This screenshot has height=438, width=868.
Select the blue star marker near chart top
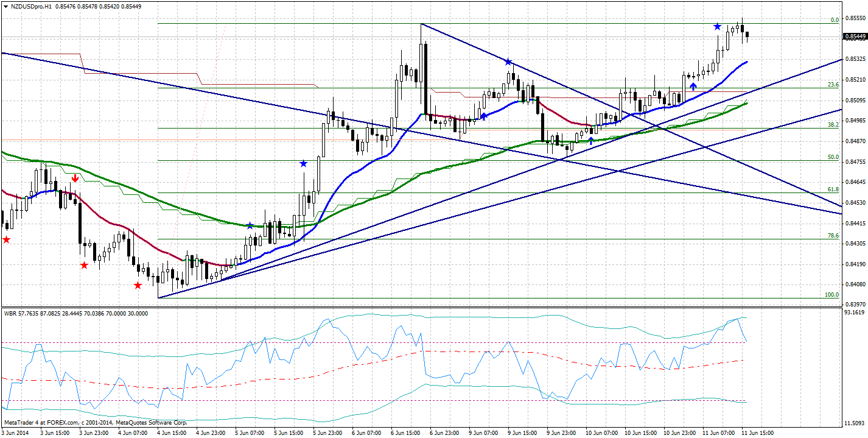pos(717,27)
